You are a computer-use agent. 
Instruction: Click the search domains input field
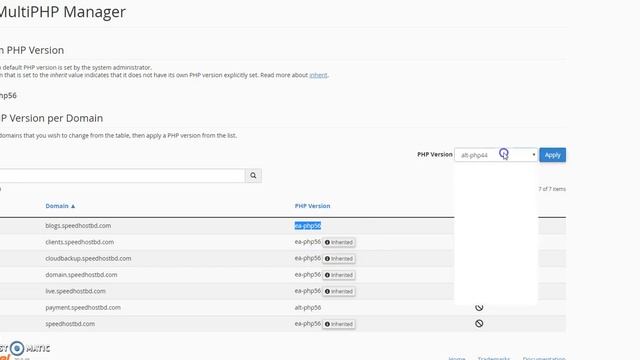(x=122, y=176)
